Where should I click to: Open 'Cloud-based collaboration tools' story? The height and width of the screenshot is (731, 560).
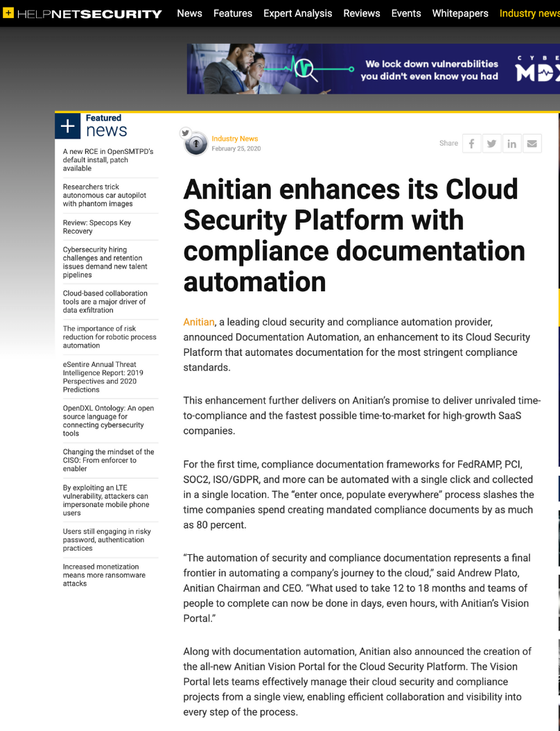click(x=105, y=302)
